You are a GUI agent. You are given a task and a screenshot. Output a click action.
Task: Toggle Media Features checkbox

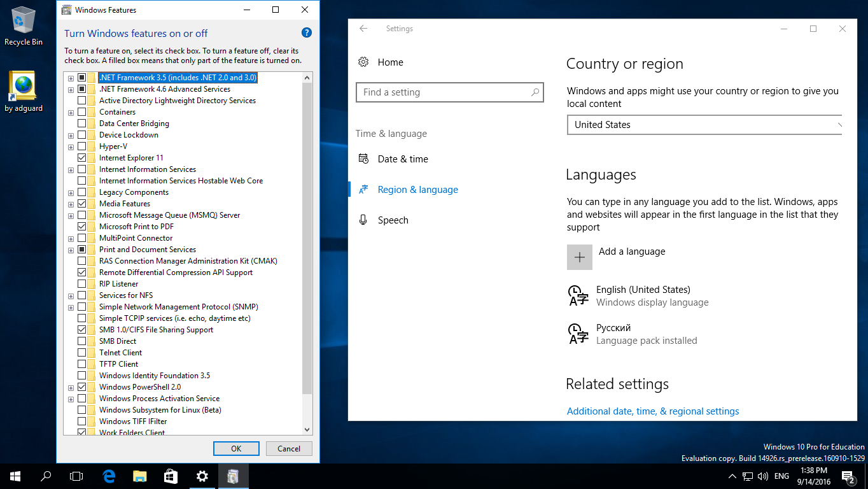coord(82,203)
